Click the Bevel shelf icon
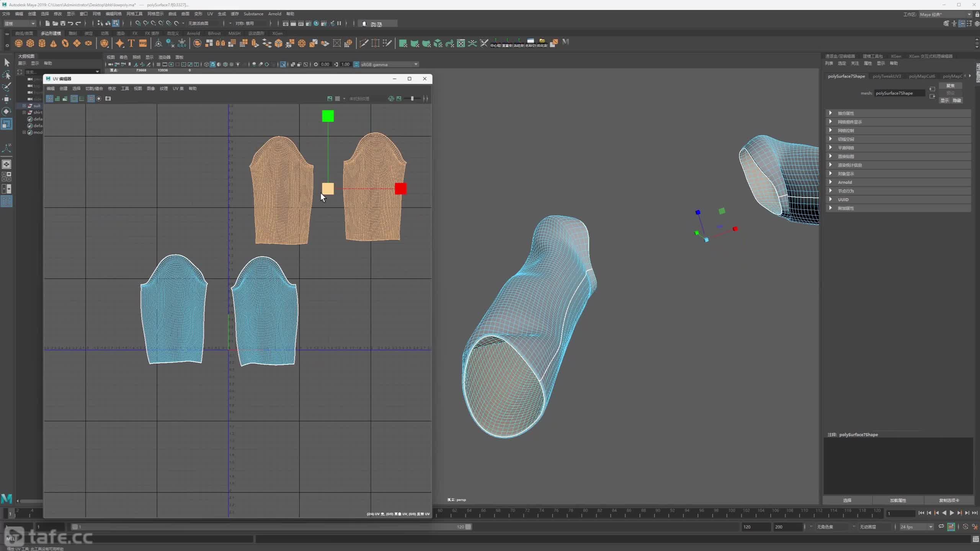This screenshot has width=980, height=551. [x=278, y=43]
